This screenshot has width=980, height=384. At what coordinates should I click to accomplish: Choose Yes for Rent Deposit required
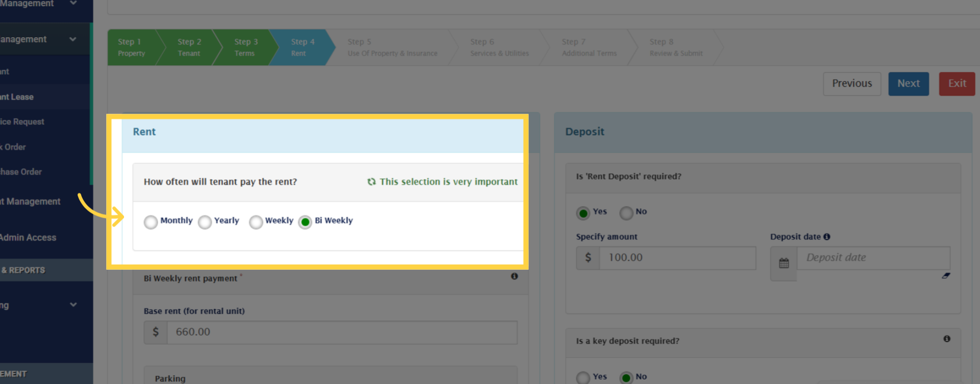[x=583, y=213]
